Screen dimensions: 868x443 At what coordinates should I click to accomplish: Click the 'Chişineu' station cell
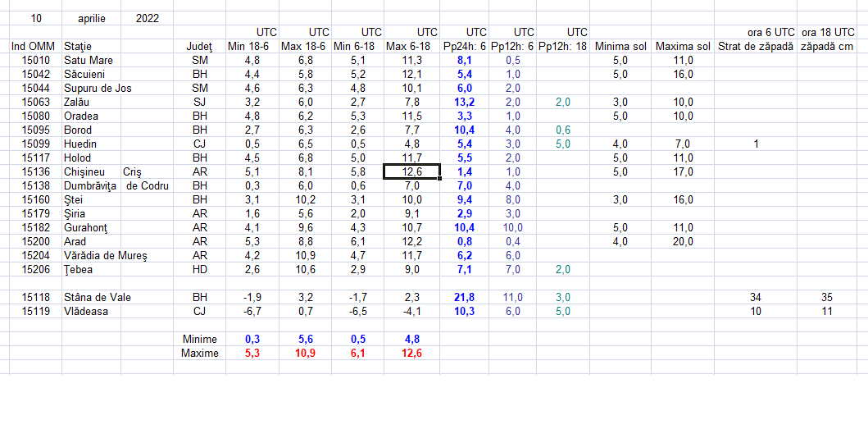92,172
